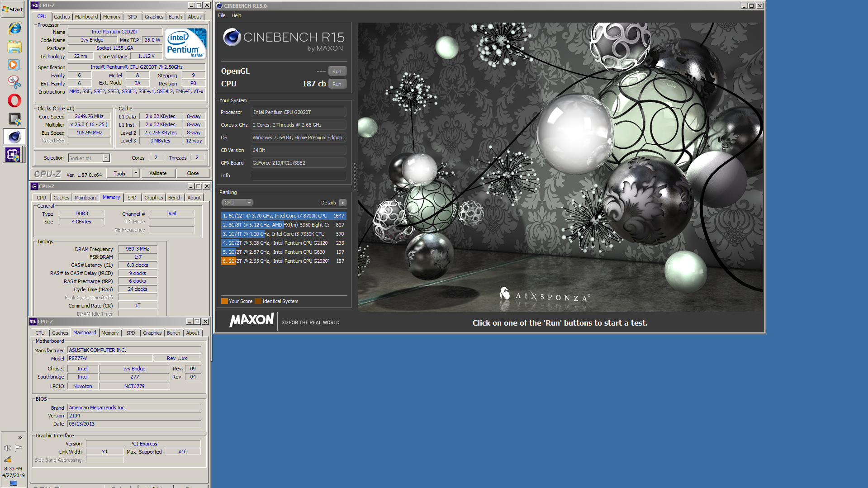Viewport: 868px width, 488px height.
Task: Select ranking row Pentium G2020T score 187
Action: pyautogui.click(x=284, y=261)
